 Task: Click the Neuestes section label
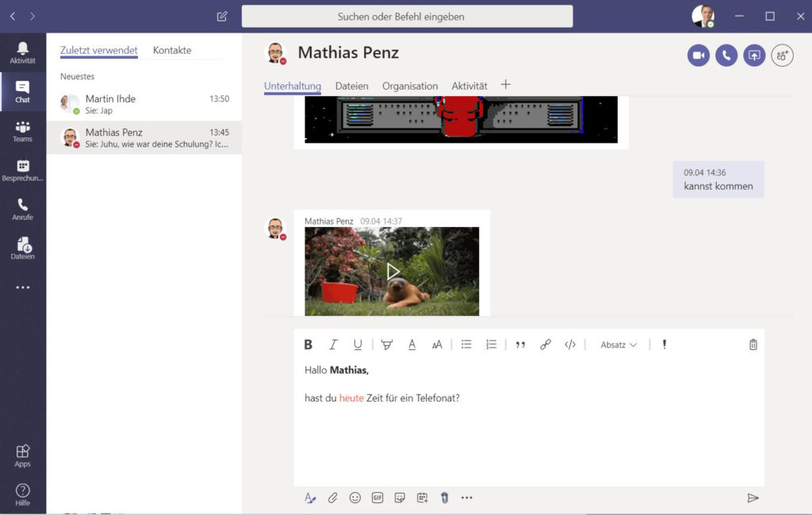tap(77, 77)
